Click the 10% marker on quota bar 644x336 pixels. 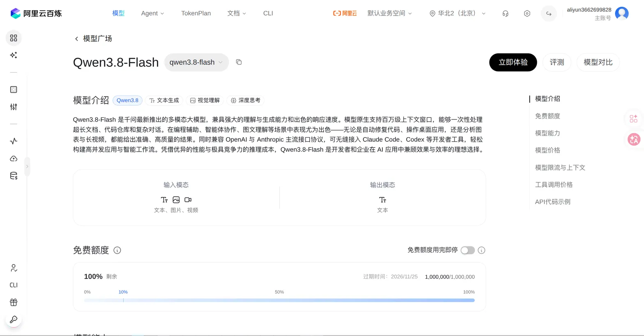(x=123, y=292)
